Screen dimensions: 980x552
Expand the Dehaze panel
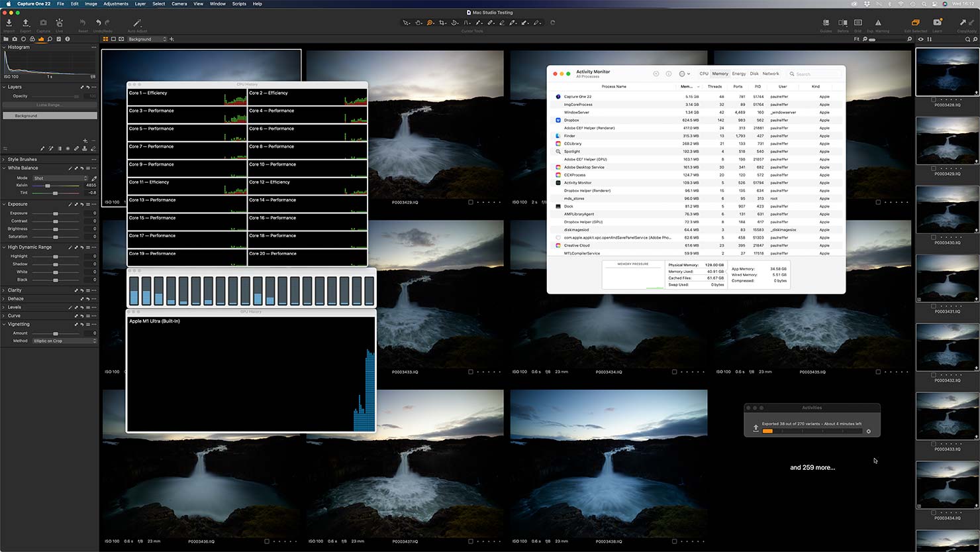(x=3, y=299)
